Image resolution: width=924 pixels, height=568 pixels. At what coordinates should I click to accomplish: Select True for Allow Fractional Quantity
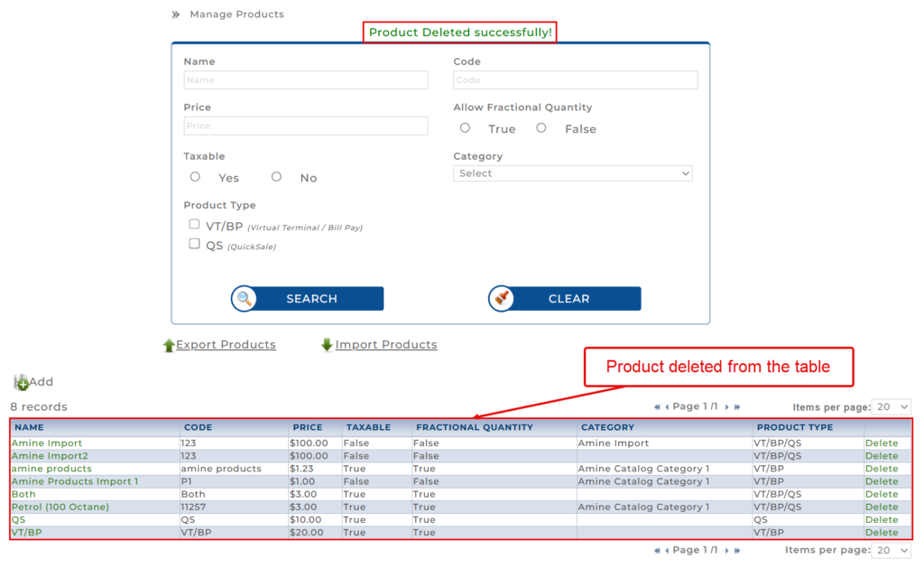[466, 128]
